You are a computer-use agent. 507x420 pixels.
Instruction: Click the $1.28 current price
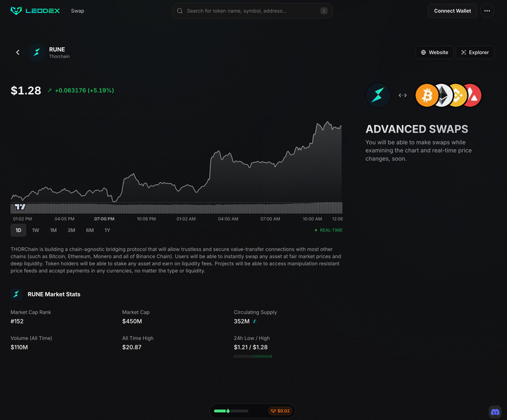26,90
